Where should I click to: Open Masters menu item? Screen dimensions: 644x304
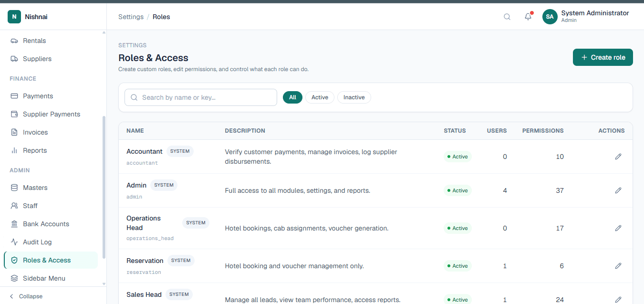point(51,188)
